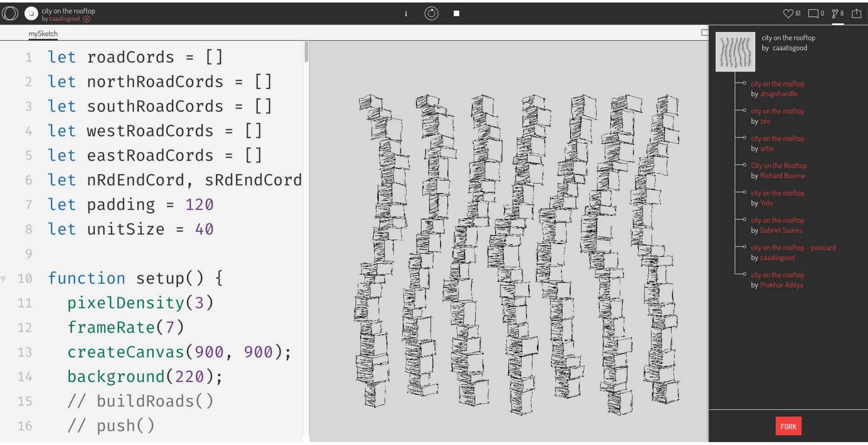Follow caaatisgood with the plus icon

point(86,19)
